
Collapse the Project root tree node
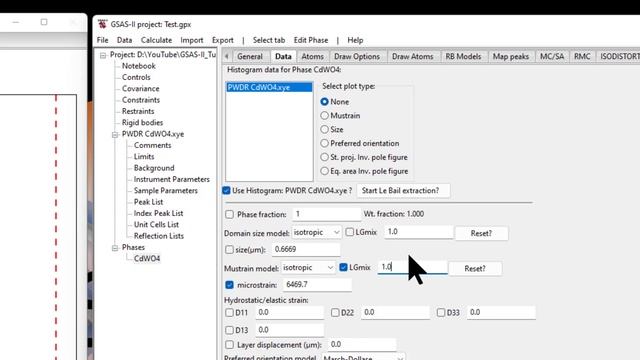[x=103, y=55]
